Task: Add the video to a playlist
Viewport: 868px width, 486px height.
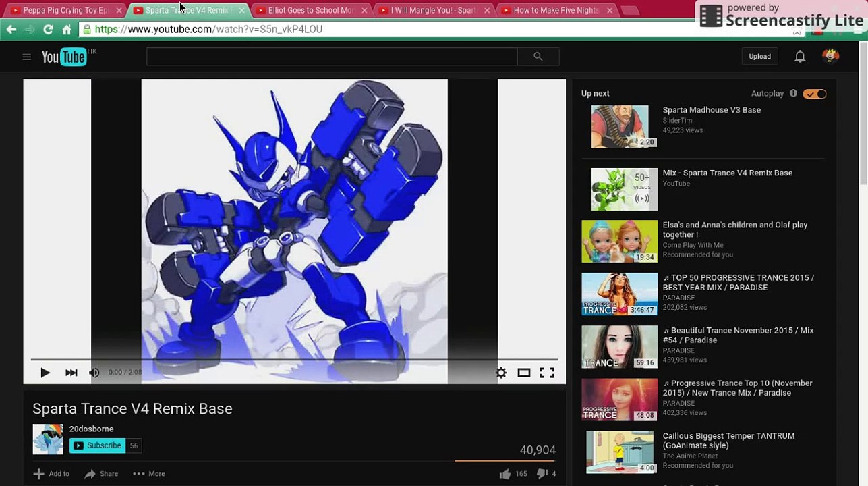Action: 51,474
